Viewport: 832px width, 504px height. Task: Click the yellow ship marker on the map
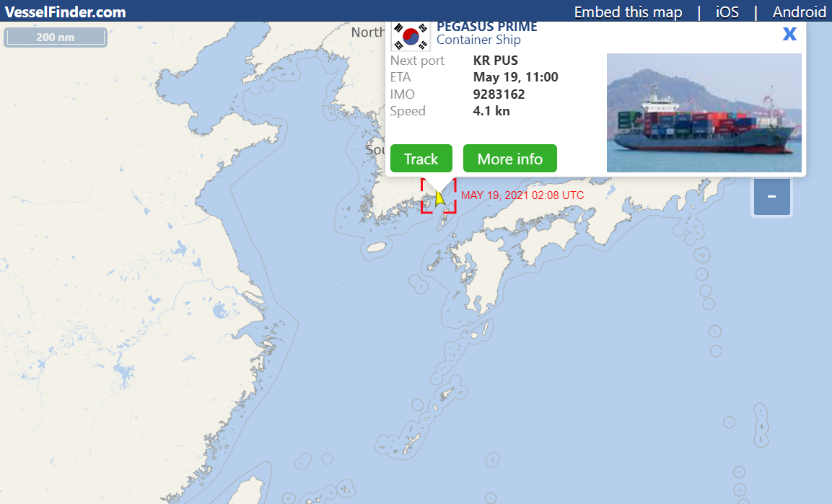click(x=439, y=199)
